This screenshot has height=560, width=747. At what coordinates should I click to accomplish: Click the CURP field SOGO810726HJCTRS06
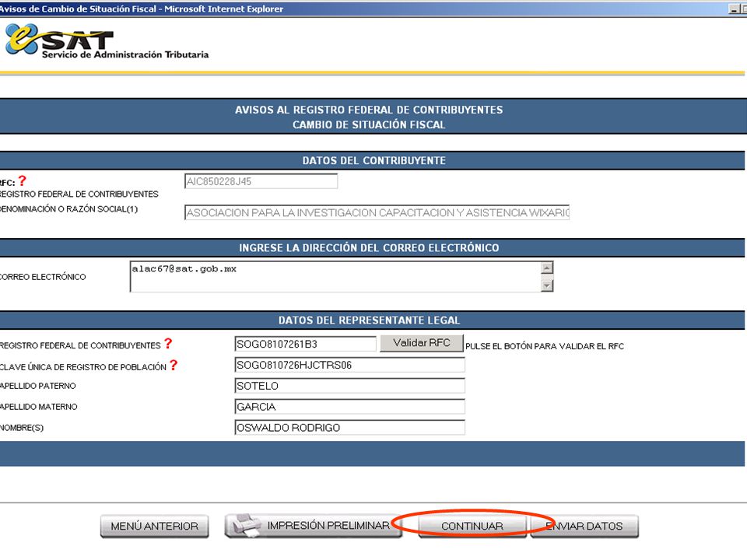coord(349,366)
